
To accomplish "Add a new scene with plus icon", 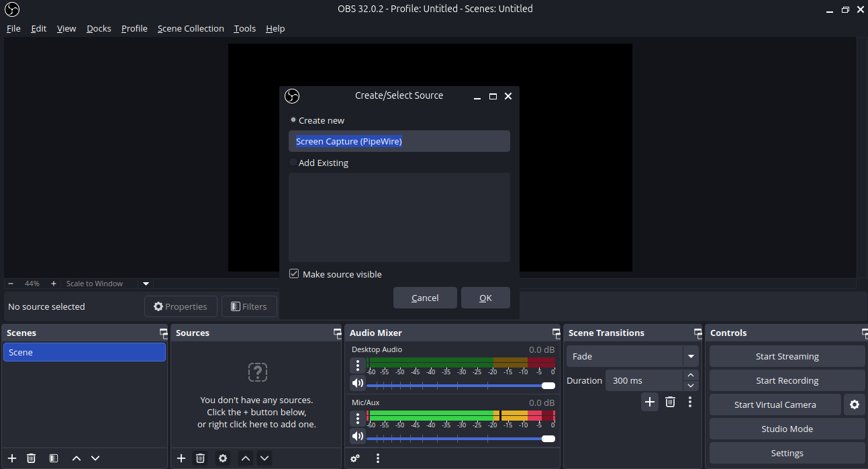I will pos(12,458).
